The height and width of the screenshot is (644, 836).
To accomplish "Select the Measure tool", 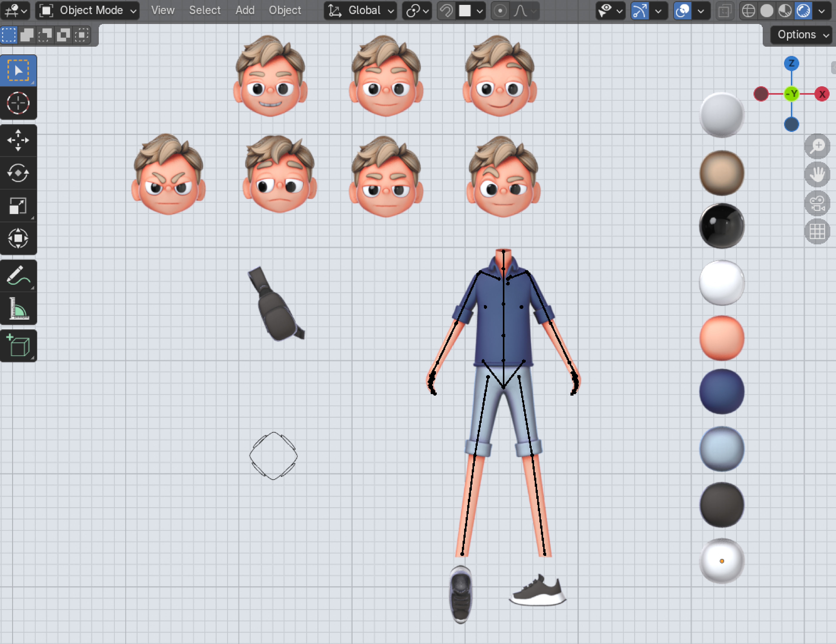I will [x=18, y=309].
